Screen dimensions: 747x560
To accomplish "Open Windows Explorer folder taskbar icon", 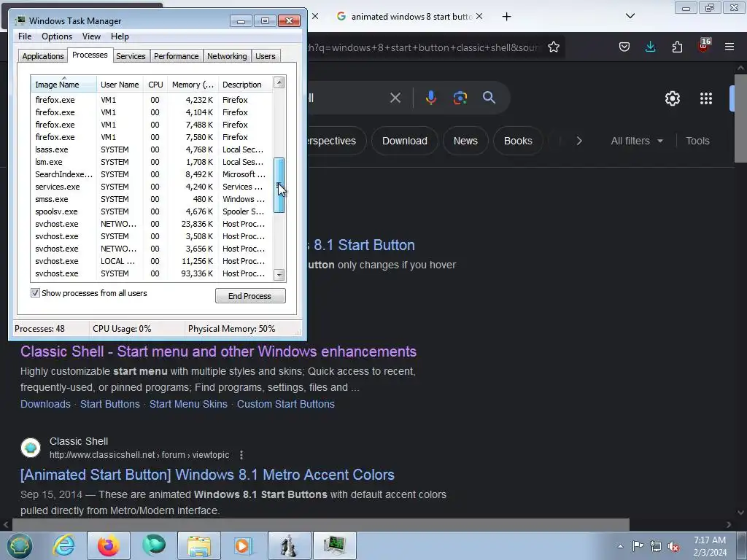I will 199,545.
